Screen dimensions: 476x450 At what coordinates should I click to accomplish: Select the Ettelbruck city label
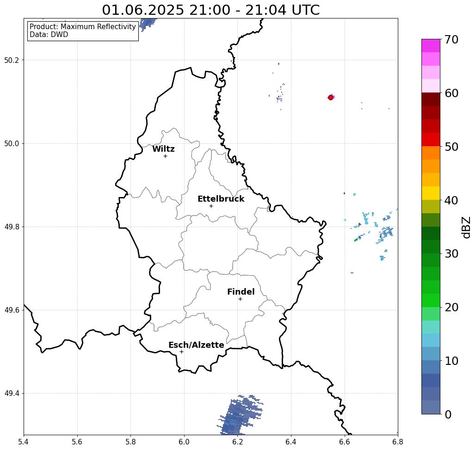[x=221, y=199]
